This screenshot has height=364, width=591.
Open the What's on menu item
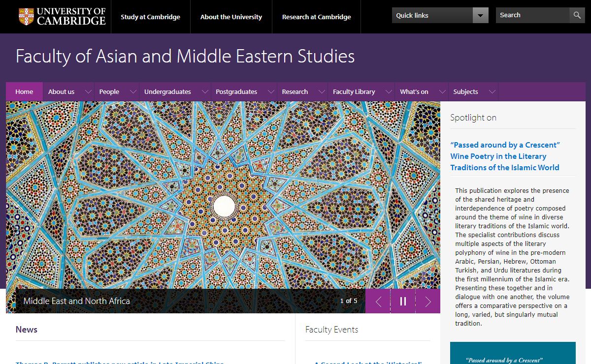414,91
